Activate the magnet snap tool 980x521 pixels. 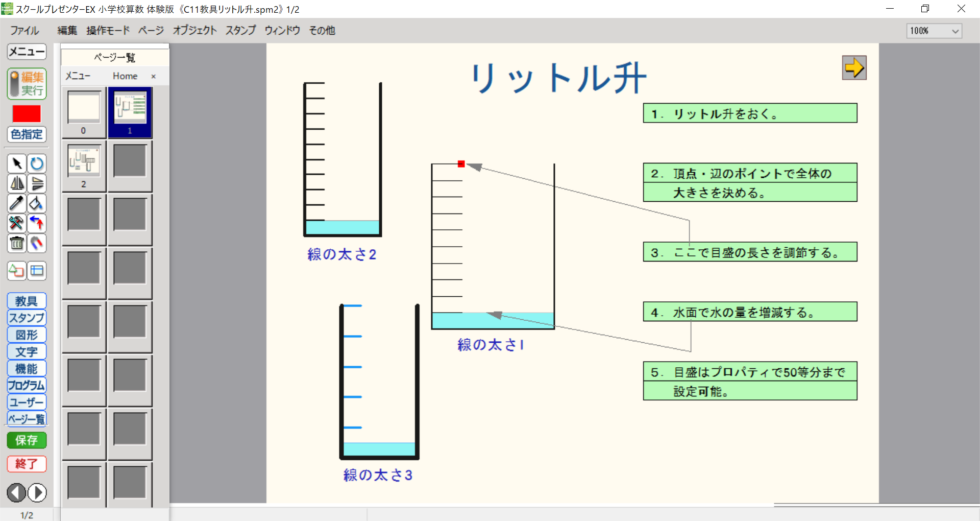(37, 243)
